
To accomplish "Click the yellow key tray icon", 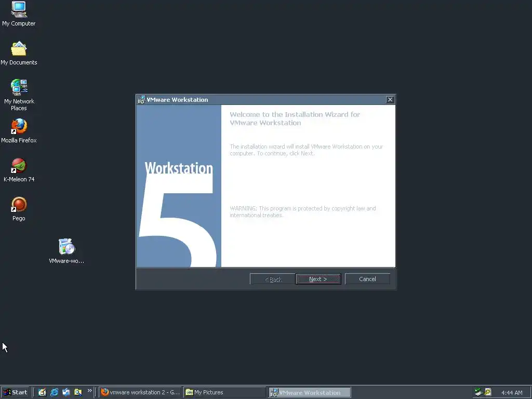I will pos(488,392).
